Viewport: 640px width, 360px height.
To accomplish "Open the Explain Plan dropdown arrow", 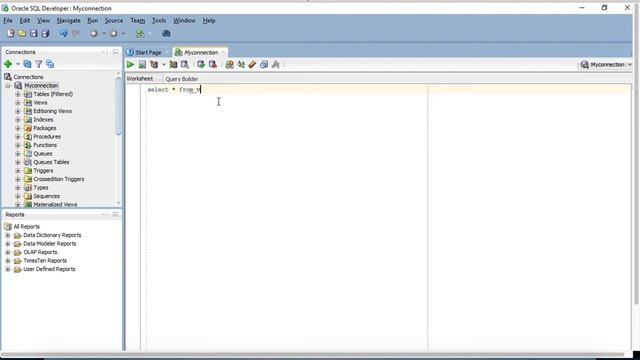I will [x=164, y=64].
